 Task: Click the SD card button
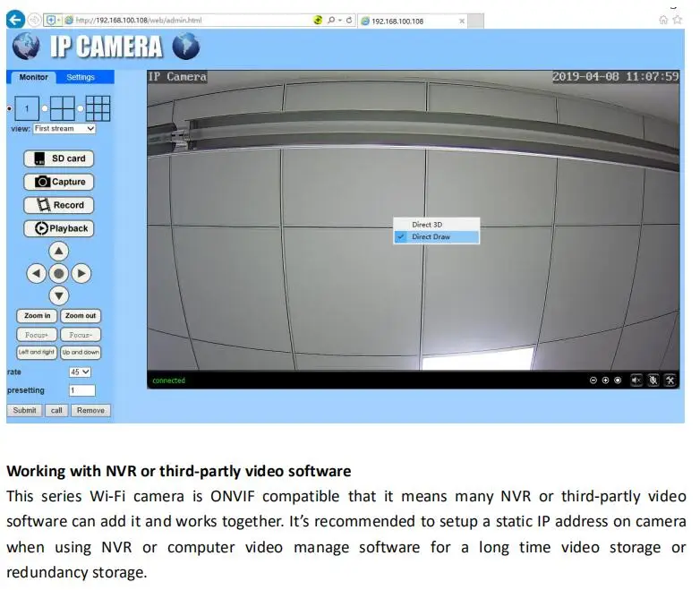click(58, 158)
